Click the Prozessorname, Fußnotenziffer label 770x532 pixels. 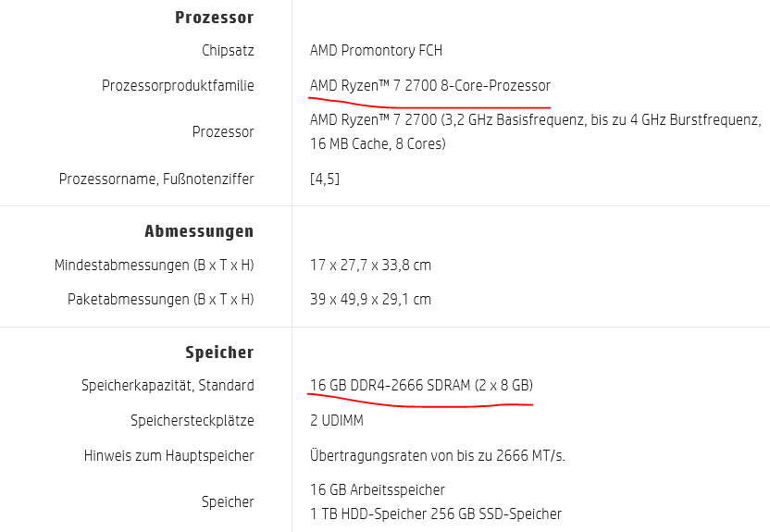156,179
